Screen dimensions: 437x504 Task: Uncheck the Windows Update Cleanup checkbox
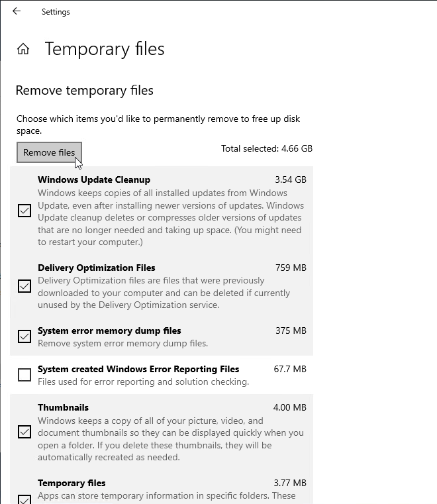click(x=24, y=211)
